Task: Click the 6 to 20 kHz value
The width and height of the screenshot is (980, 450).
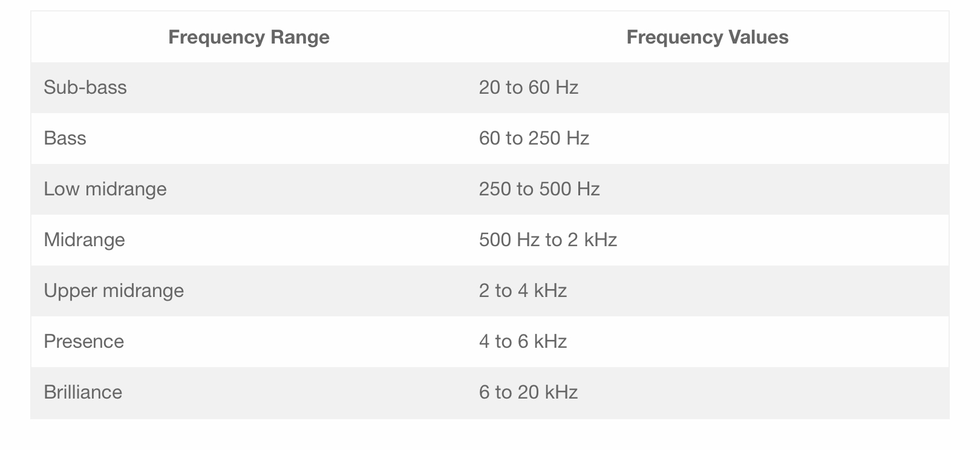Action: click(x=528, y=393)
